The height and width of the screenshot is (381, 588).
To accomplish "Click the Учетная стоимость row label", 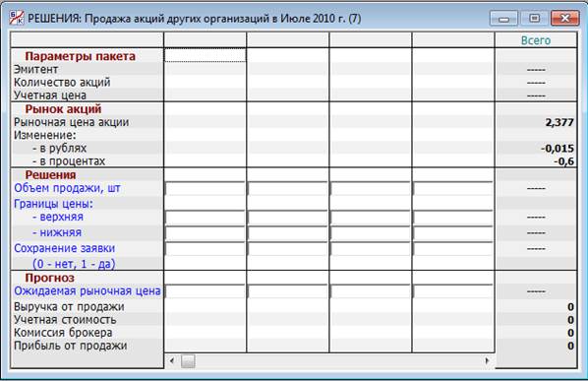I will pos(65,320).
